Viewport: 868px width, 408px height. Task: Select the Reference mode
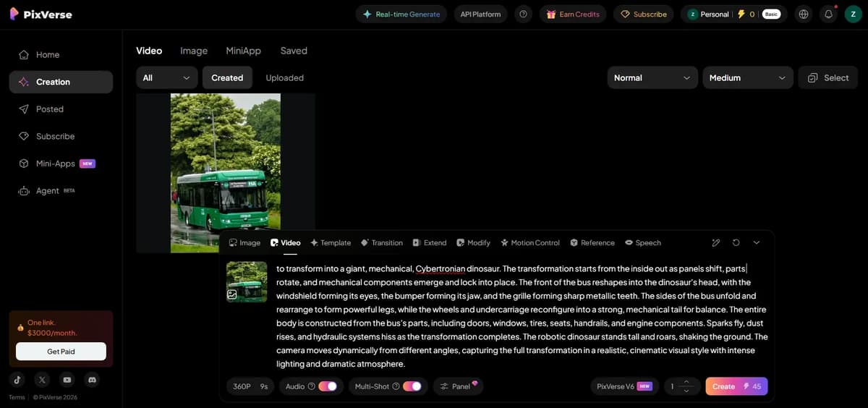pos(592,242)
